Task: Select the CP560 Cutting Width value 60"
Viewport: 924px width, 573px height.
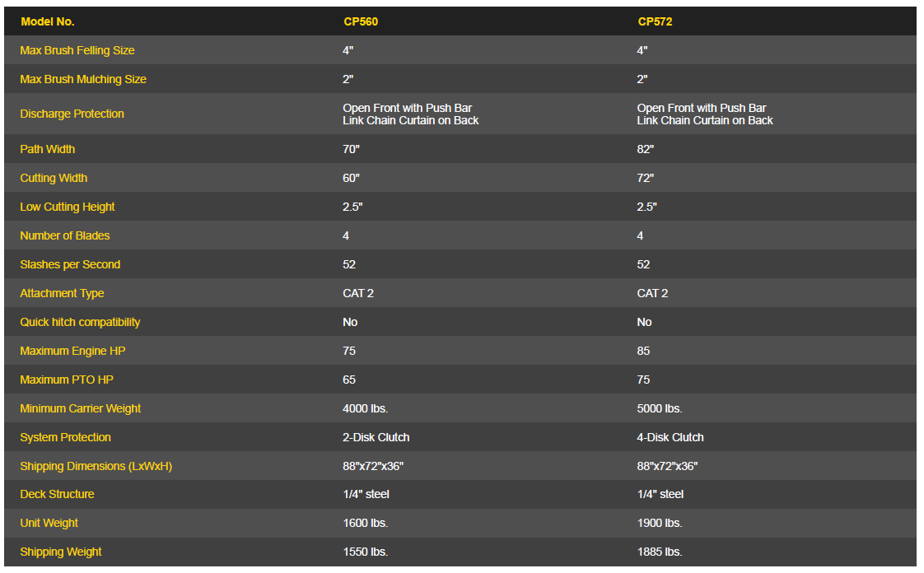Action: pyautogui.click(x=352, y=178)
